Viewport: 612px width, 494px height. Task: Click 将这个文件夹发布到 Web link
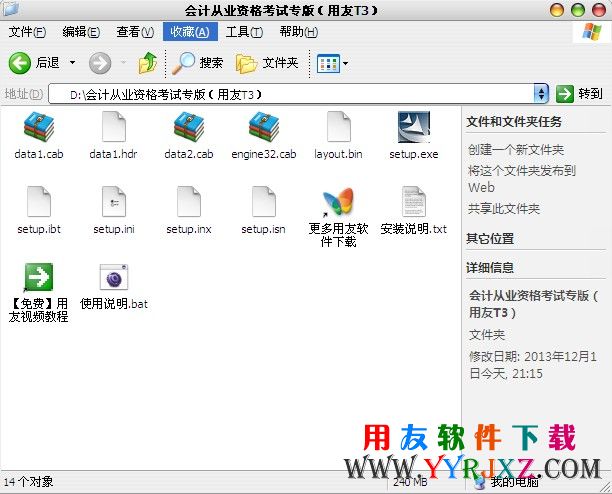pos(521,179)
